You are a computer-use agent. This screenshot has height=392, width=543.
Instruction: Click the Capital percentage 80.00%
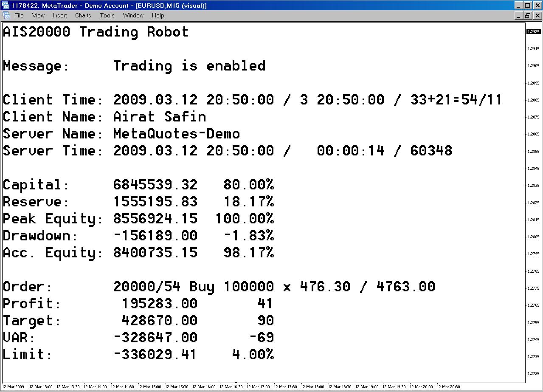249,185
